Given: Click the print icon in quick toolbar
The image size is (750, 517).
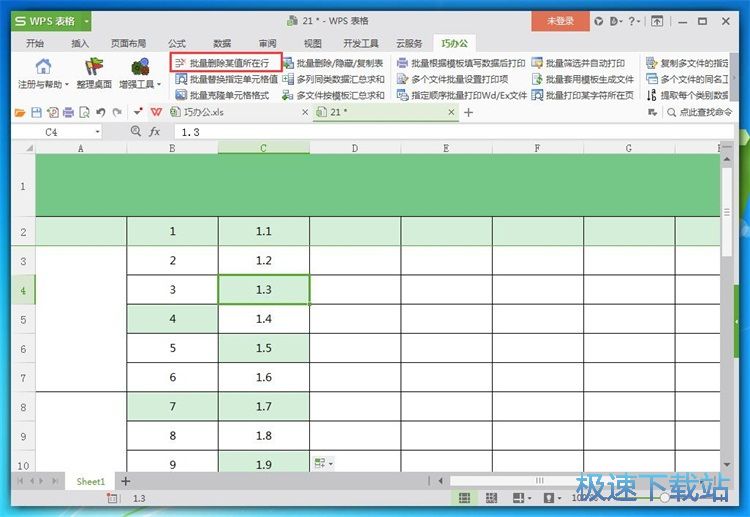Looking at the screenshot, I should pyautogui.click(x=68, y=113).
